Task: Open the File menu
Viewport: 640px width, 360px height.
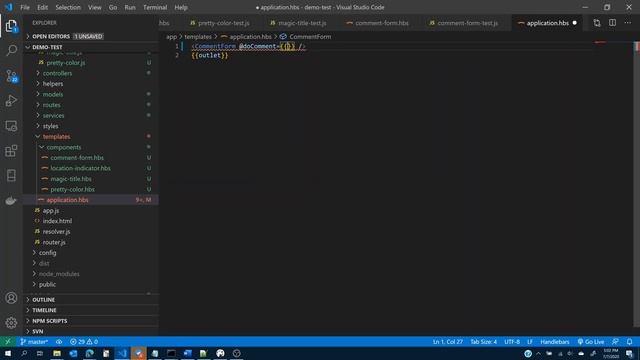Action: [25, 7]
